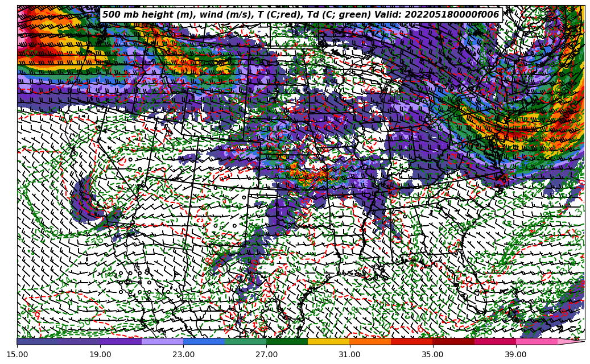The height and width of the screenshot is (364, 590).
Task: Click the 31.00 colorbar tick label
Action: click(349, 354)
